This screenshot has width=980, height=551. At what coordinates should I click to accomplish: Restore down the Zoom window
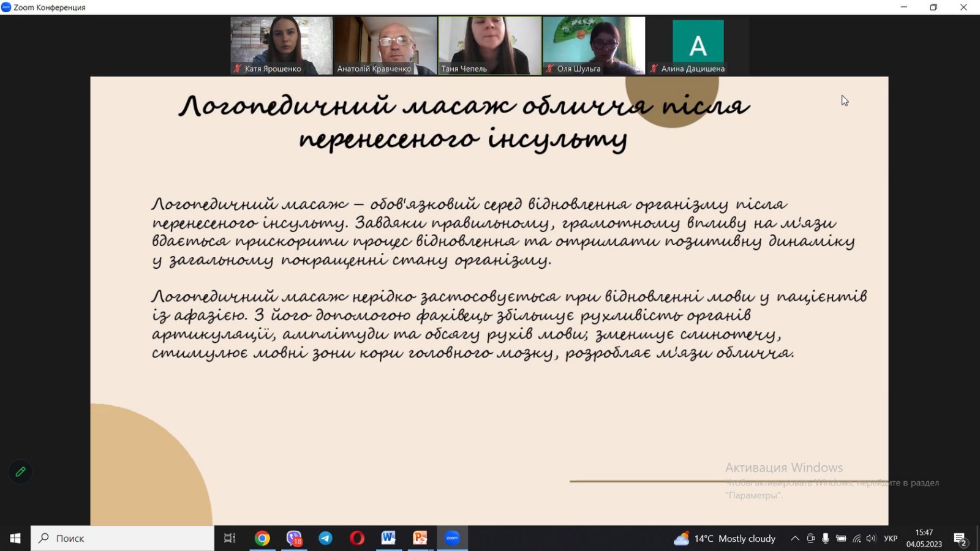[933, 7]
